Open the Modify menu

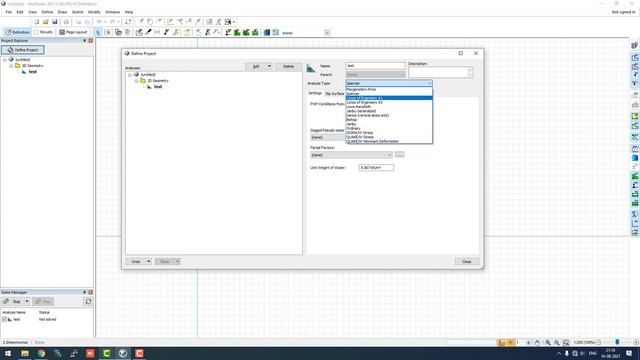94,12
